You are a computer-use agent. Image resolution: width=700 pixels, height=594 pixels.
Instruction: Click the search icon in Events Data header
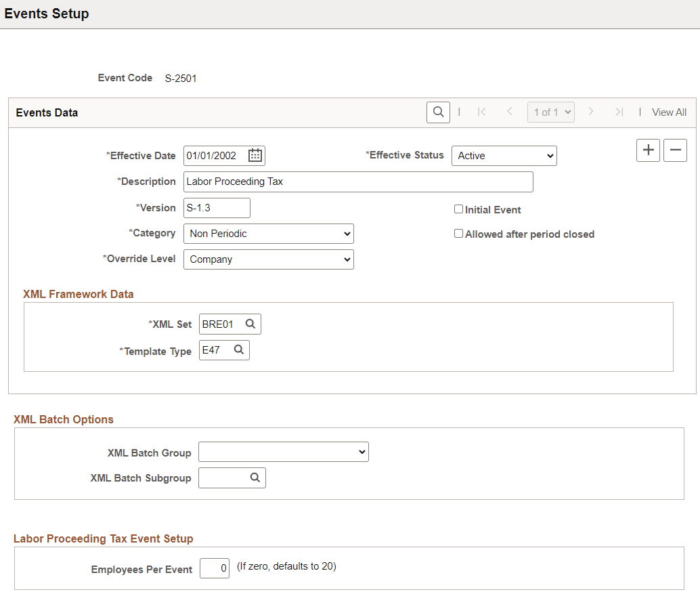[437, 112]
